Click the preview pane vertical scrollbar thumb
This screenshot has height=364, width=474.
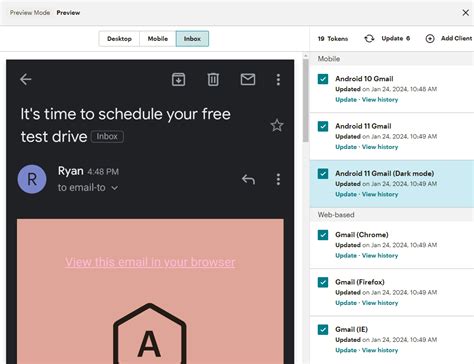pos(306,100)
